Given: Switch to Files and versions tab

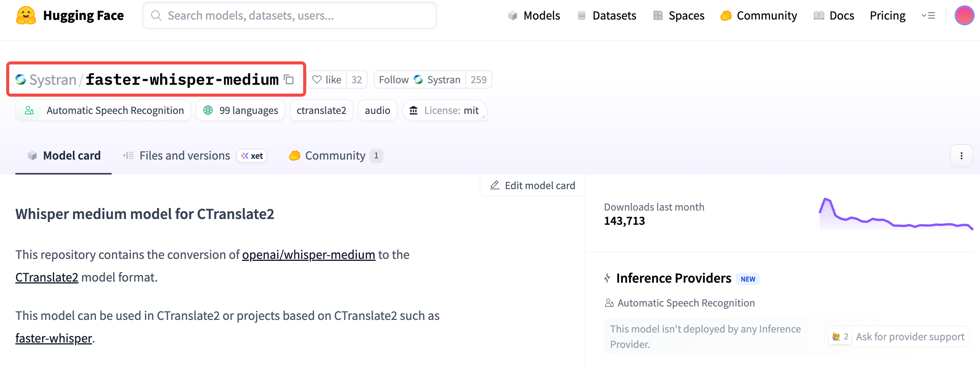Looking at the screenshot, I should (x=177, y=156).
